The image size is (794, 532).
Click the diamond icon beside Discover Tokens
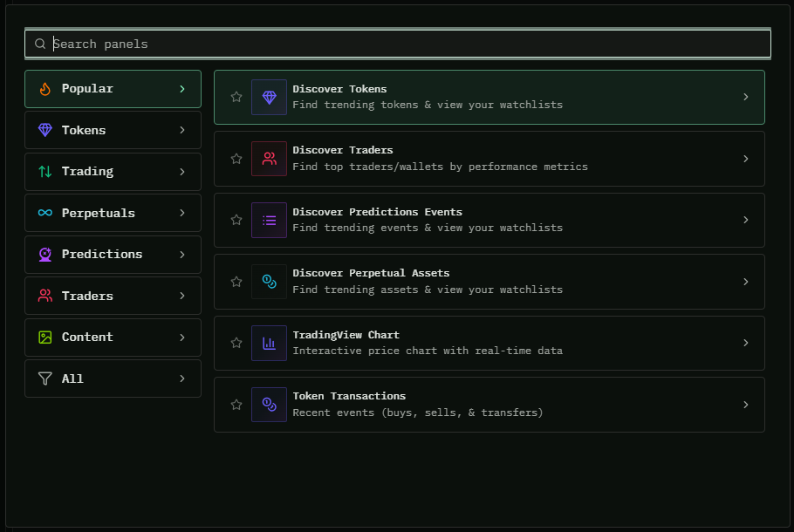pos(269,98)
